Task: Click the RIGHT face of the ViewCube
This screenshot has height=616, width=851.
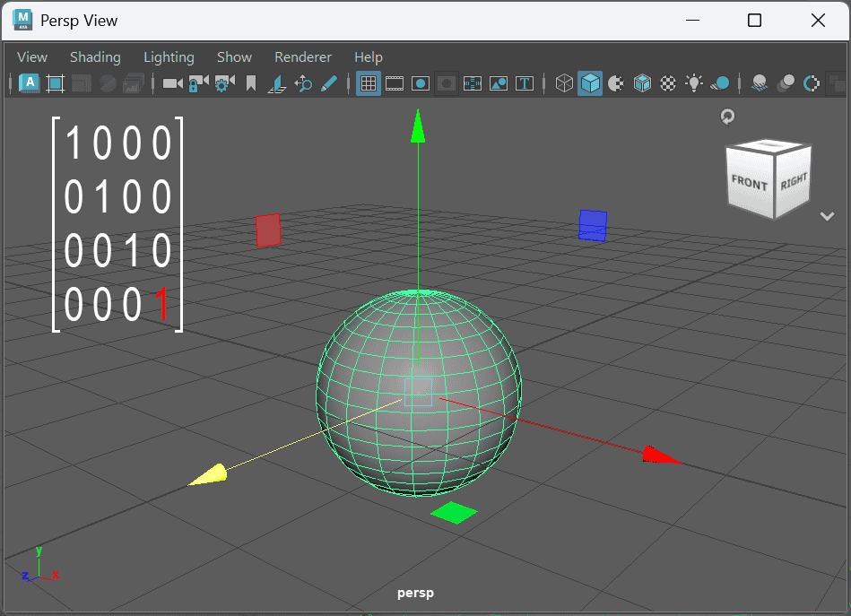Action: tap(794, 182)
